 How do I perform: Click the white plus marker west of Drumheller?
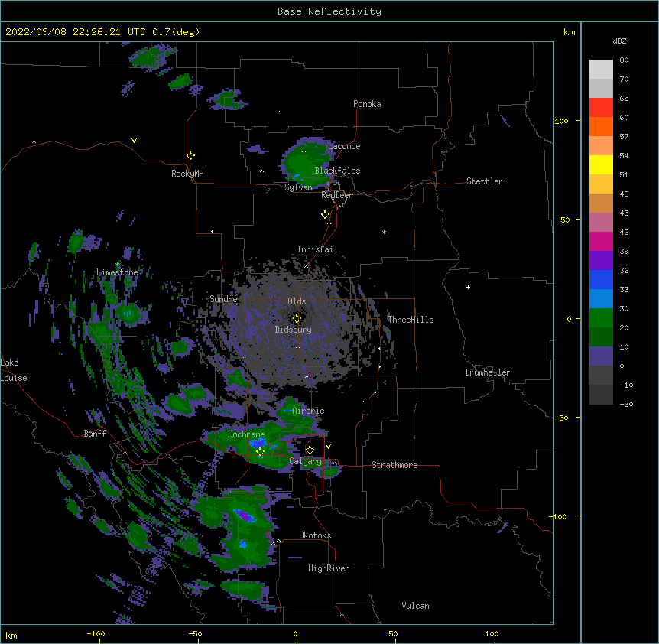click(x=468, y=287)
